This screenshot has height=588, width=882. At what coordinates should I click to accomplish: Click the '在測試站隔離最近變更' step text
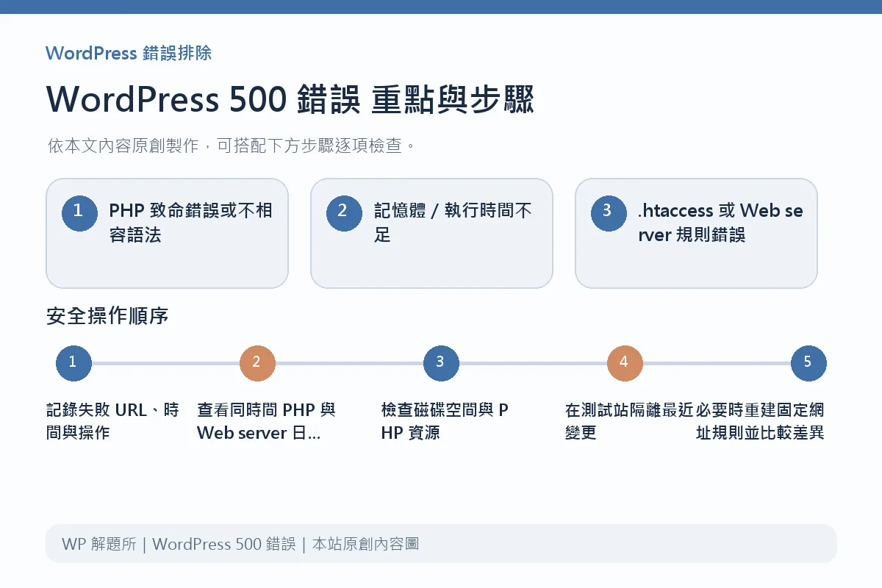[629, 421]
